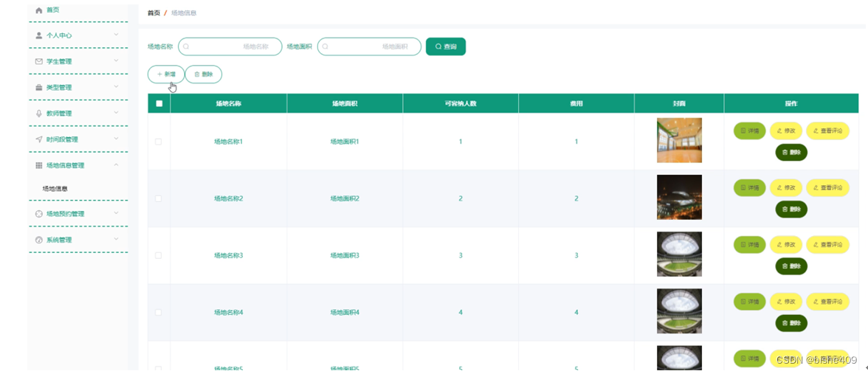868x371 pixels.
Task: Select the 场地信息 submenu item
Action: pos(55,189)
